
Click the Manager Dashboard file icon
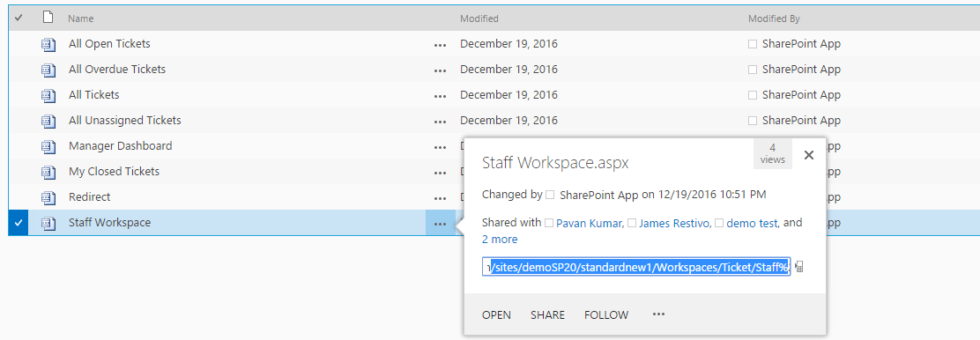[48, 146]
